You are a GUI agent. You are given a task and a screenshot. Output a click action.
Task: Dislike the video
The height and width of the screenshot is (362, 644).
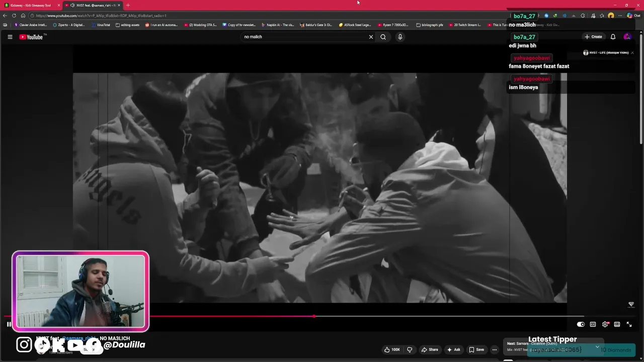pos(410,349)
